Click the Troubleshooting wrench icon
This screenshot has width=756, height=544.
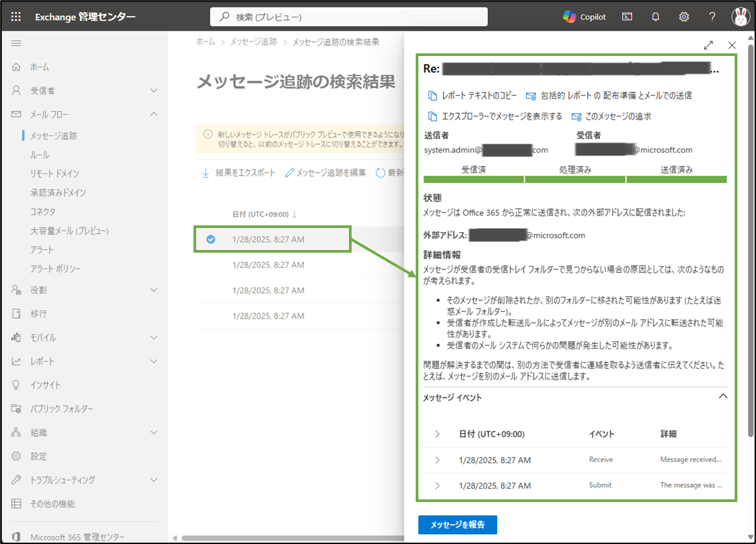tap(16, 480)
